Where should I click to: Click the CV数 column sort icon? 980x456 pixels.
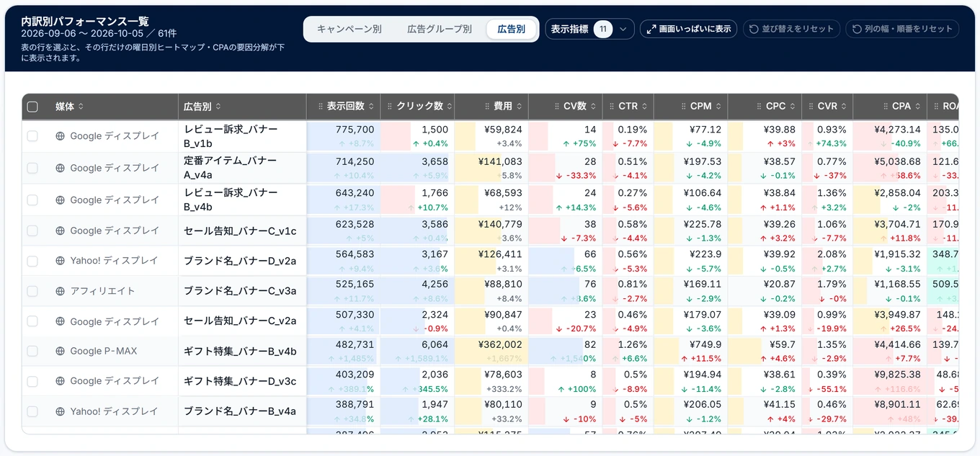click(593, 107)
